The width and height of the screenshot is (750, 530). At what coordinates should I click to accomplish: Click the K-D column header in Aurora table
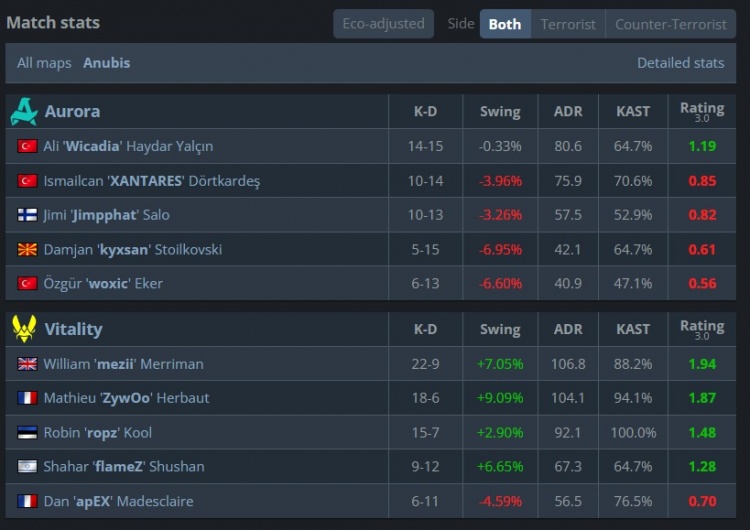pos(425,111)
